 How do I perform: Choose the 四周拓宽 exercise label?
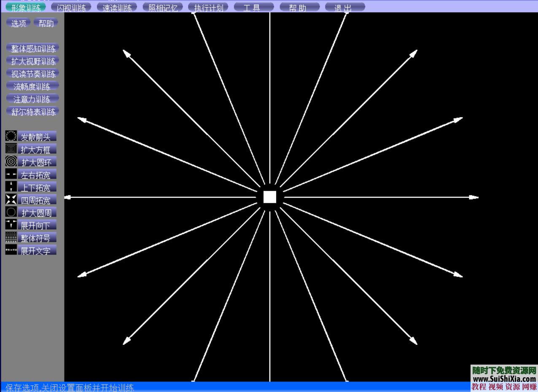pyautogui.click(x=37, y=200)
